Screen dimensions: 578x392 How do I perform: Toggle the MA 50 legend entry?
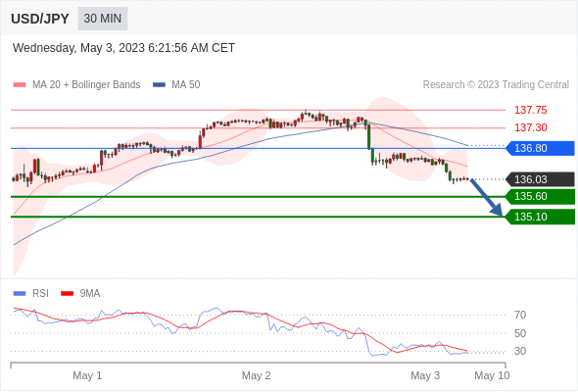pyautogui.click(x=176, y=84)
